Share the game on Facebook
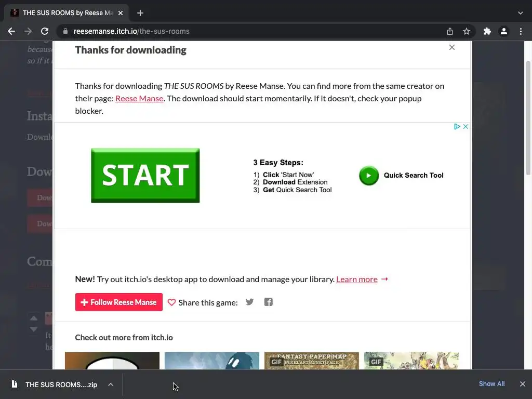Image resolution: width=532 pixels, height=399 pixels. pos(269,302)
